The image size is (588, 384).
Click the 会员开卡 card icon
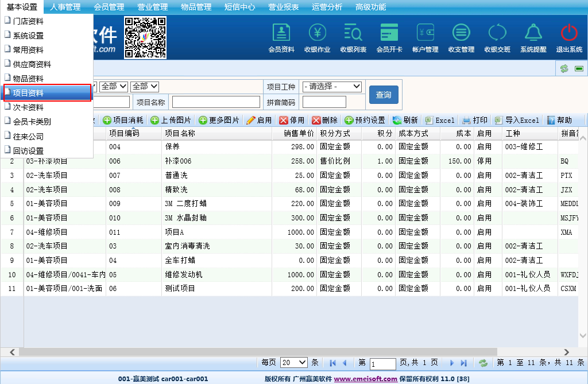tap(389, 33)
